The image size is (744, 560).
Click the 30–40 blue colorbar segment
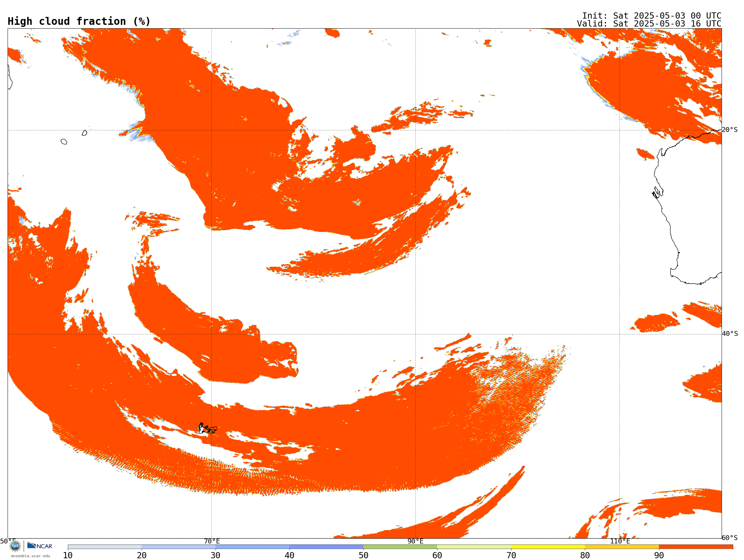coord(252,547)
